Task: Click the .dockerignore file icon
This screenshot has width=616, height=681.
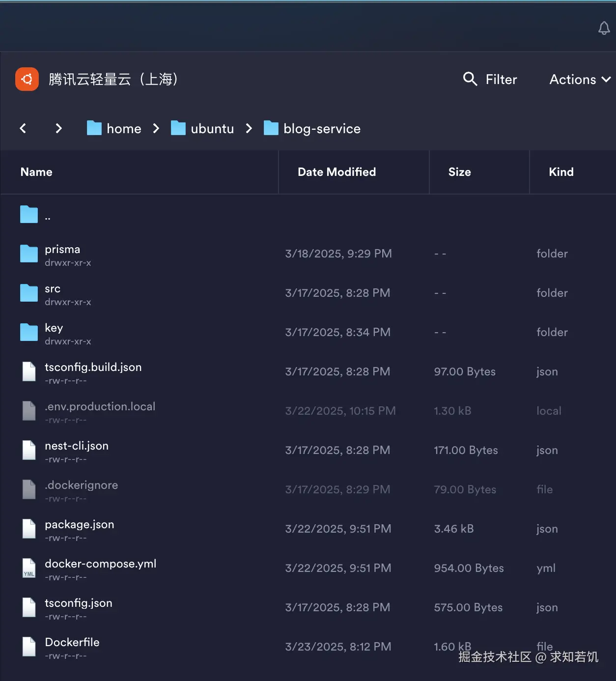Action: coord(29,489)
